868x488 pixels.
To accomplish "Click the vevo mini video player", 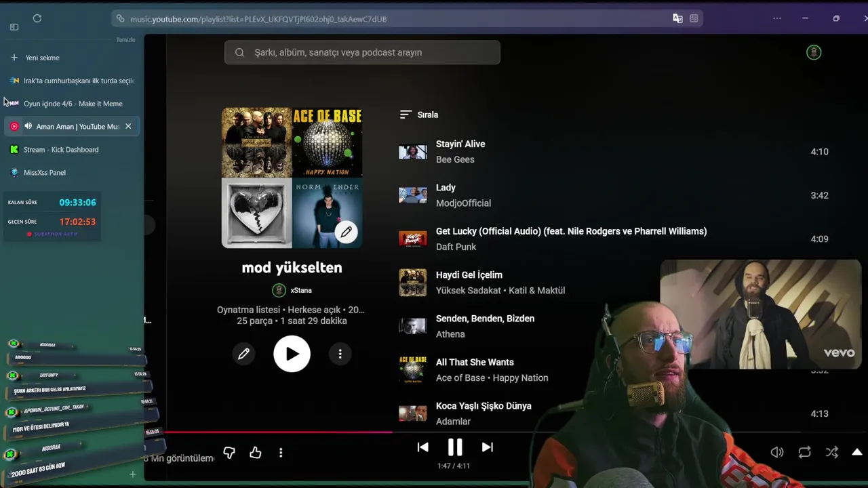I will [761, 314].
